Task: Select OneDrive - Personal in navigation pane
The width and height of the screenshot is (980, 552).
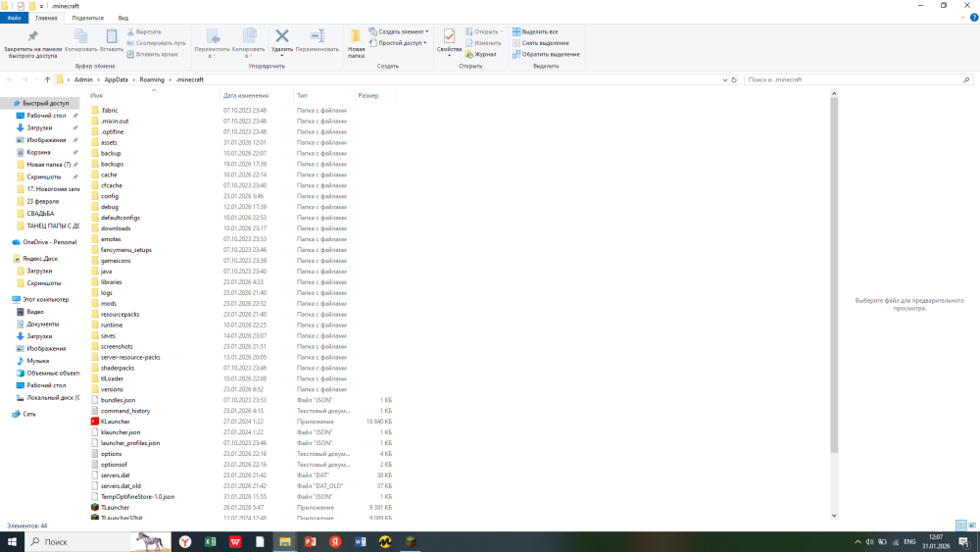Action: [49, 242]
